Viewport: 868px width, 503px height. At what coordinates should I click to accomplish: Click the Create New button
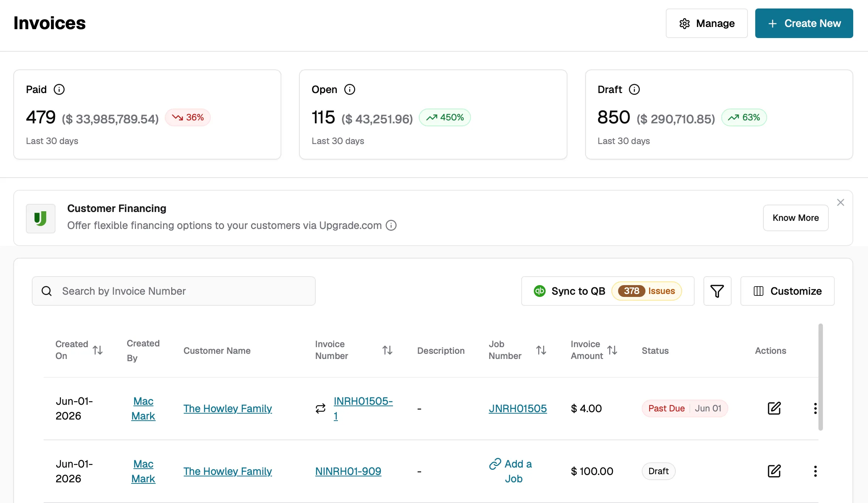pos(804,23)
